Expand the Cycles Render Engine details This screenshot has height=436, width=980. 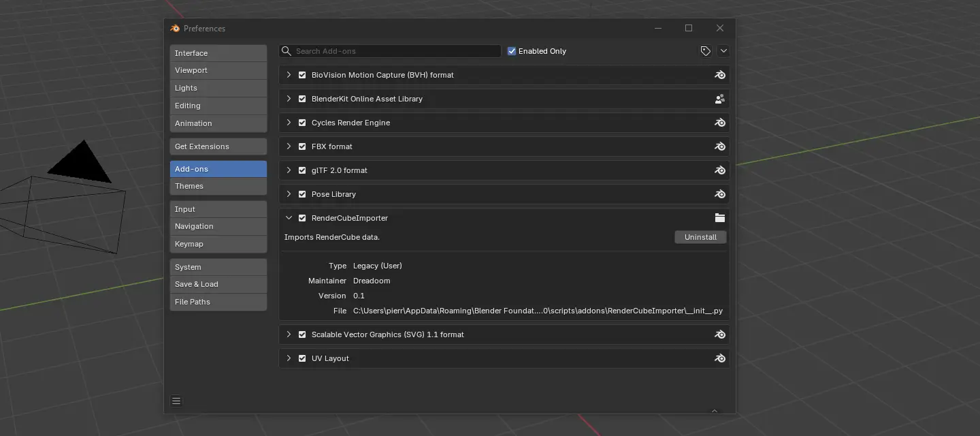click(x=289, y=123)
